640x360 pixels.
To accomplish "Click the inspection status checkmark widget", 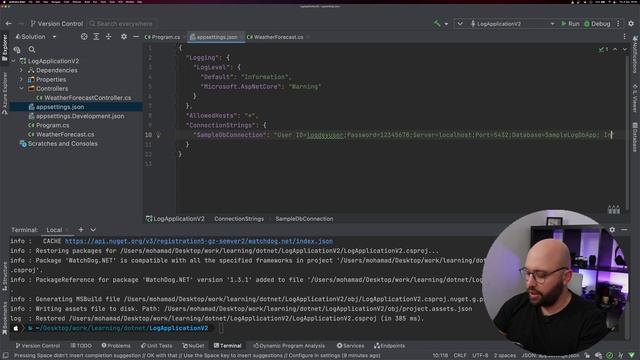I will coord(603,49).
